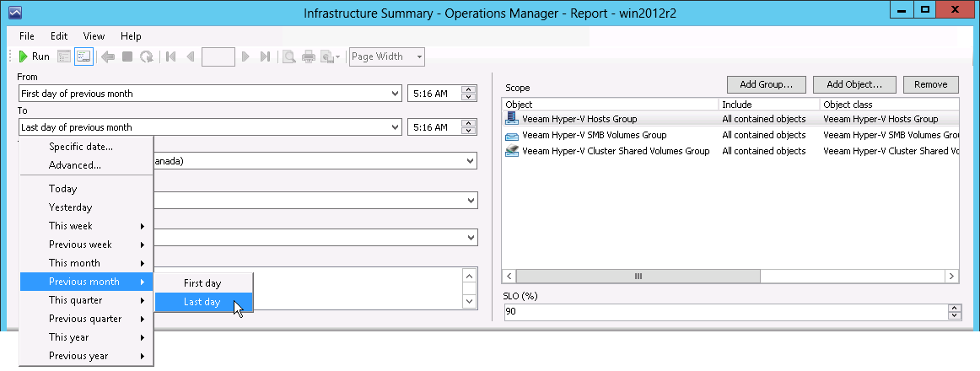Image resolution: width=980 pixels, height=371 pixels.
Task: Select the Veeam Hyper-V Hosts Group row
Action: (x=730, y=119)
